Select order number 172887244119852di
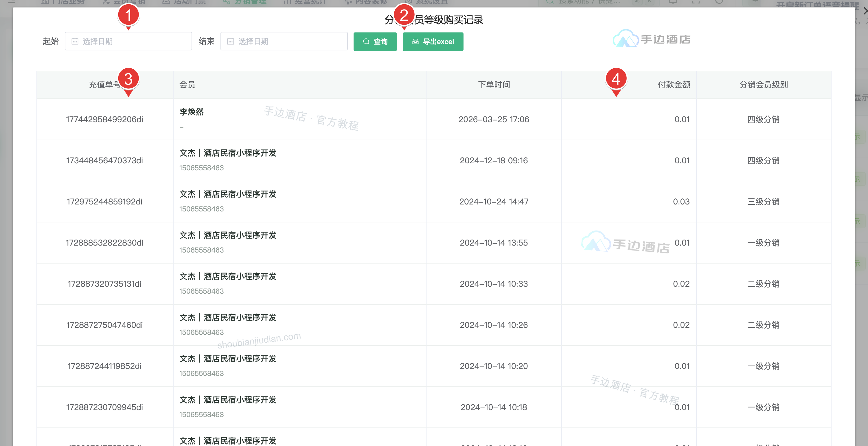This screenshot has width=868, height=446. (104, 366)
